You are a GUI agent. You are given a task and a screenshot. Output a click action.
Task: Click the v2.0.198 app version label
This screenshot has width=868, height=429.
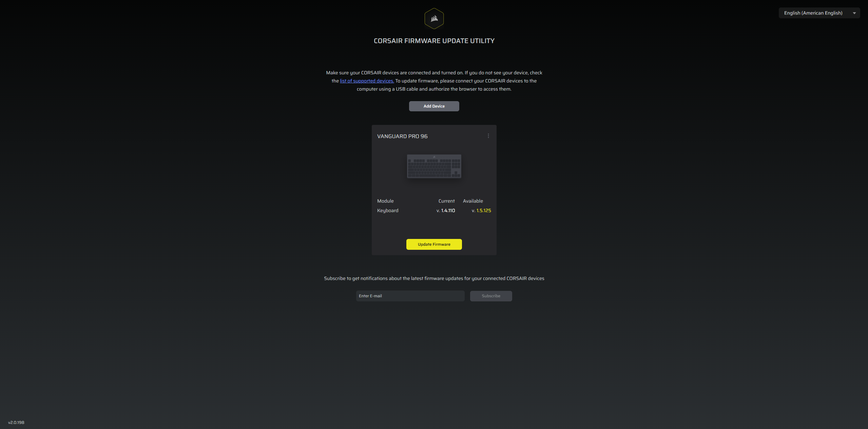tap(16, 423)
